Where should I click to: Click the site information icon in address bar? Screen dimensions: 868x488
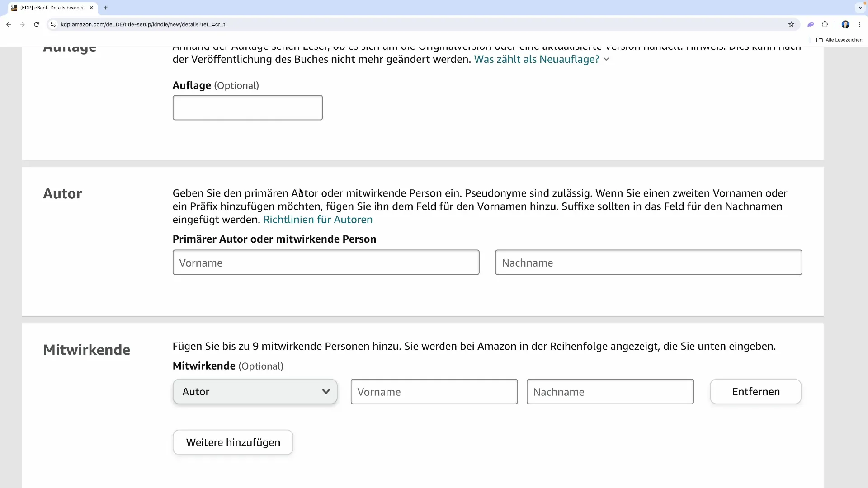point(53,24)
